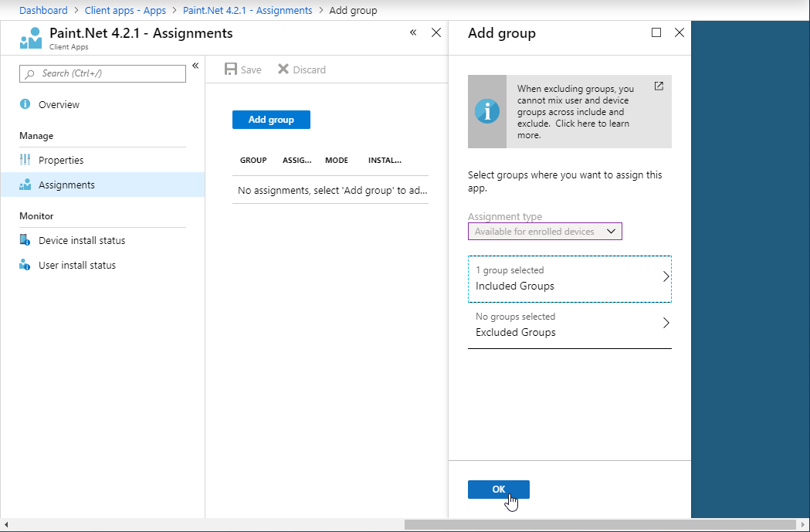
Task: Select Assignments in the Manage menu
Action: coord(66,185)
